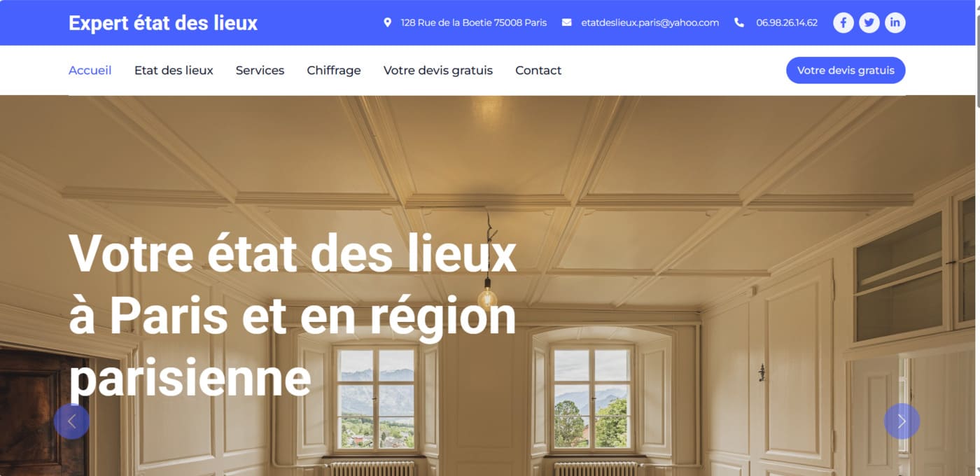Open the Facebook social icon
This screenshot has height=476, width=980.
coord(843,22)
